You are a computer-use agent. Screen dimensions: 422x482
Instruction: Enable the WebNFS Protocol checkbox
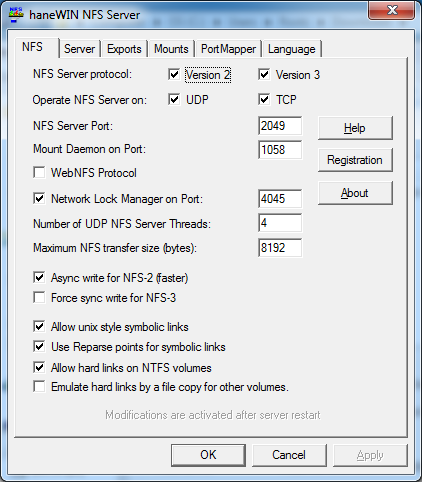pyautogui.click(x=39, y=173)
